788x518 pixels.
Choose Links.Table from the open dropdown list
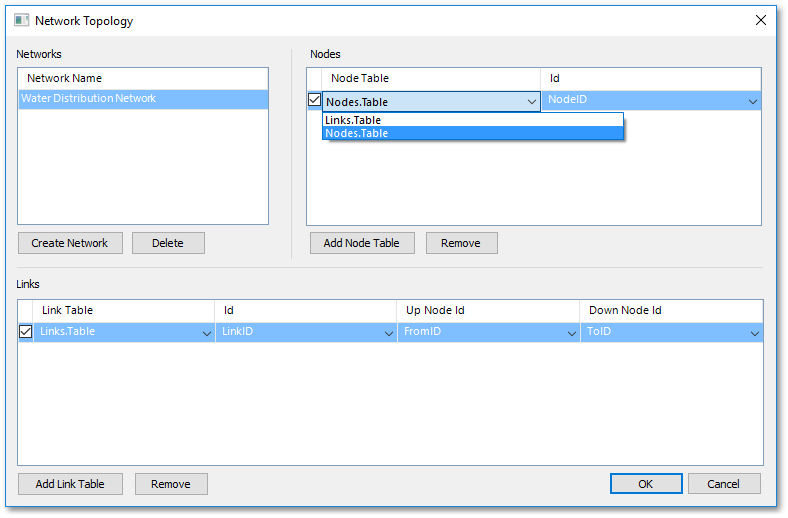click(472, 120)
